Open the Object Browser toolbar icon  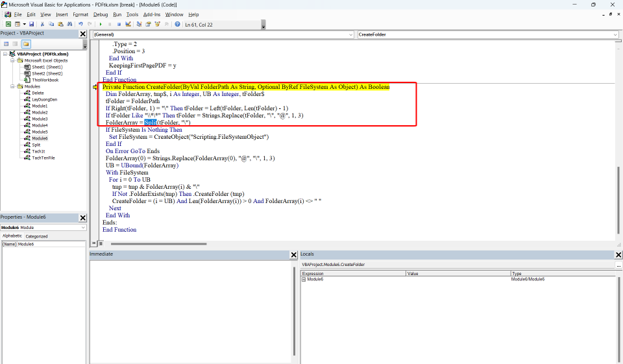coord(157,24)
